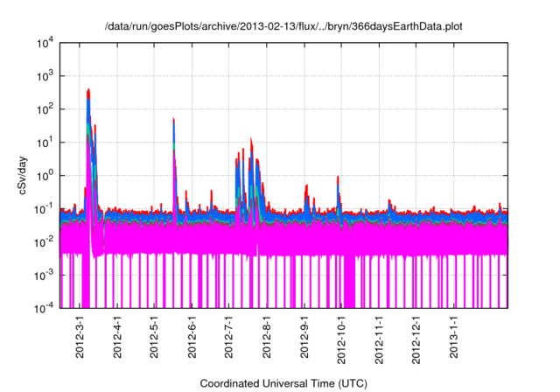Click the early-September 2012 small spike
560x392 pixels.
point(306,186)
